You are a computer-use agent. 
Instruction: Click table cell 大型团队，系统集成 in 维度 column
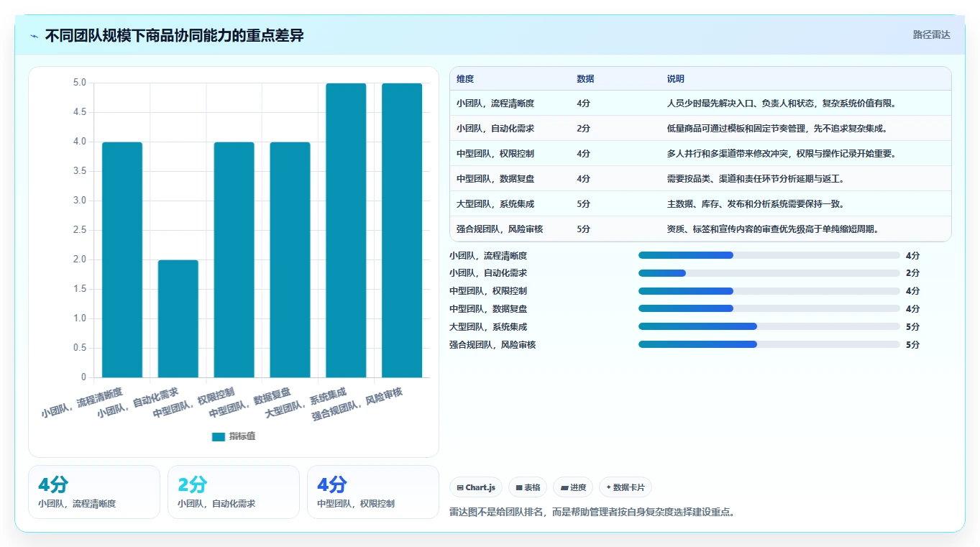click(x=495, y=204)
